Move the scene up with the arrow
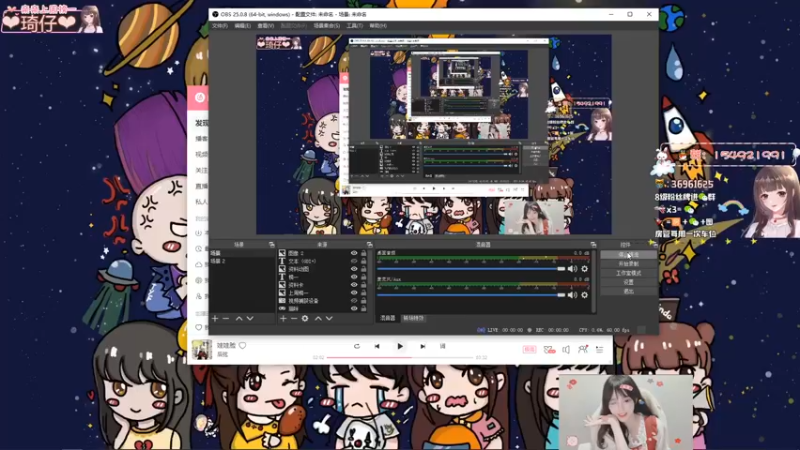This screenshot has height=450, width=800. [239, 318]
